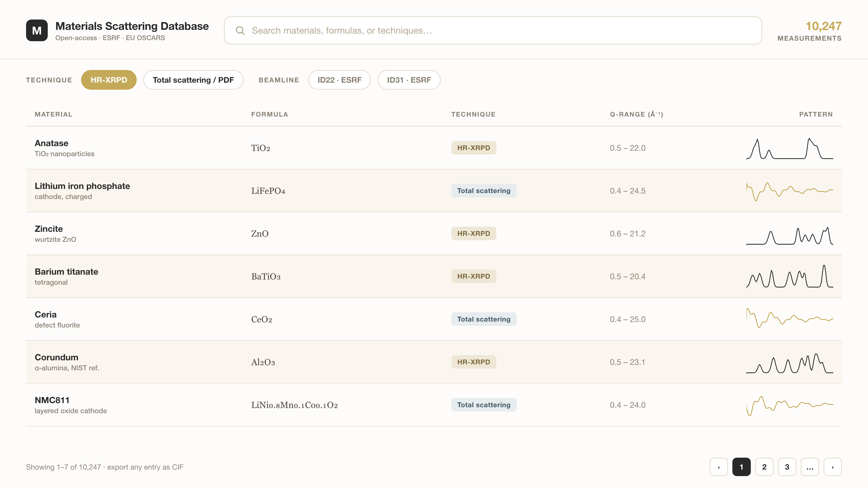Sort by the Formula column header
This screenshot has height=488, width=868.
[270, 114]
